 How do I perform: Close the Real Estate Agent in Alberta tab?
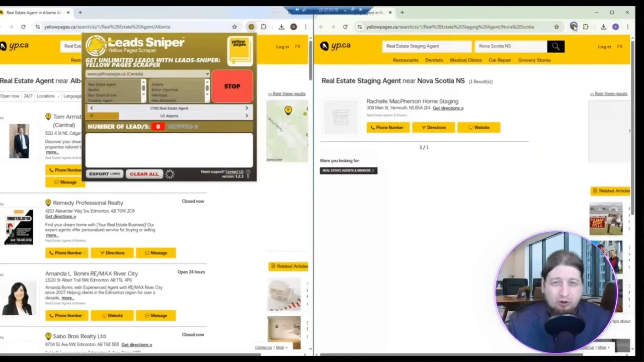click(68, 13)
